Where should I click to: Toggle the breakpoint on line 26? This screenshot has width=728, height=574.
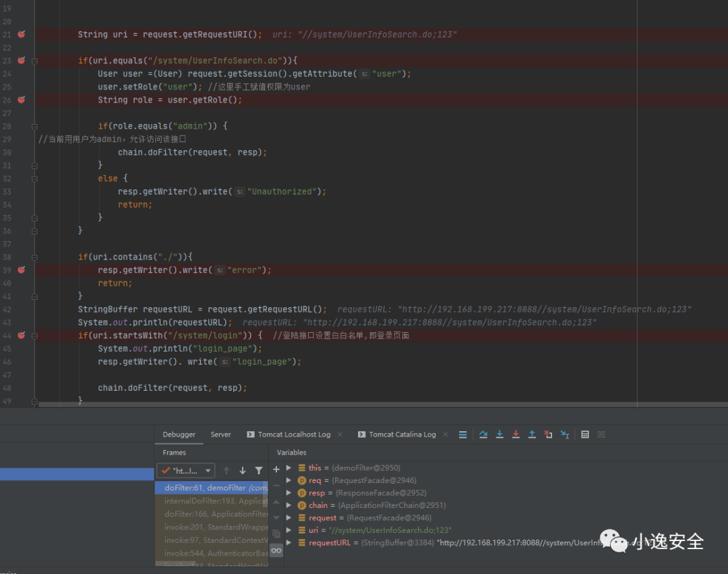[22, 99]
